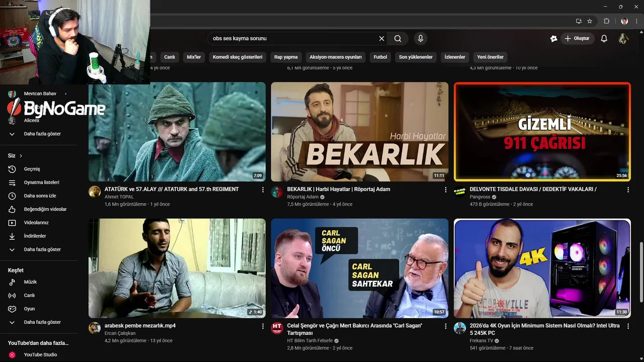Play the GİZEMLİ 911 ÇAĞRISI thumbnail
This screenshot has width=644, height=362.
click(x=542, y=132)
